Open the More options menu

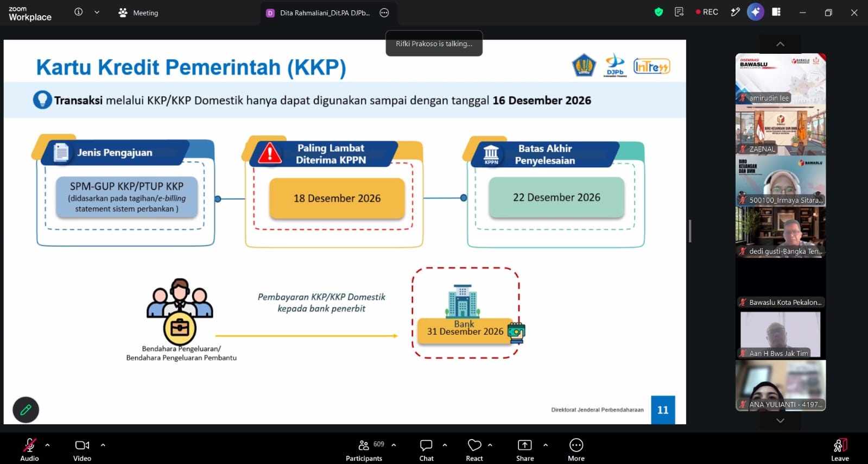(x=576, y=449)
